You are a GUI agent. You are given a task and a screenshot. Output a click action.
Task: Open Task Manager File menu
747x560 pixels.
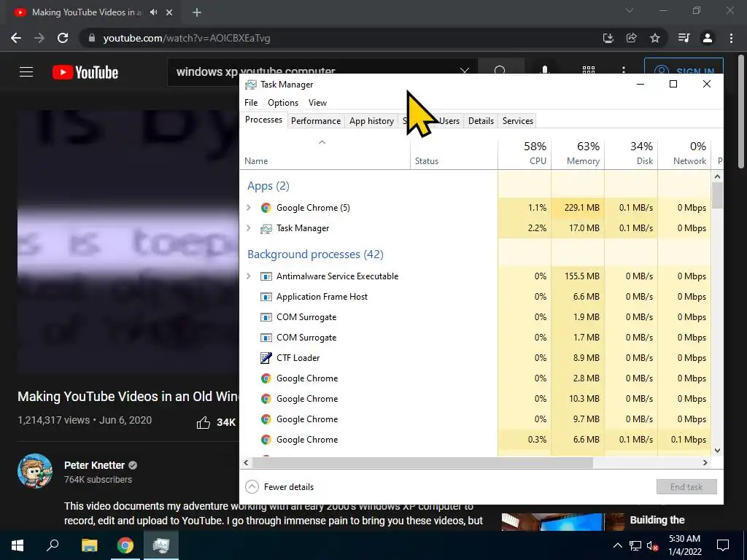[251, 103]
